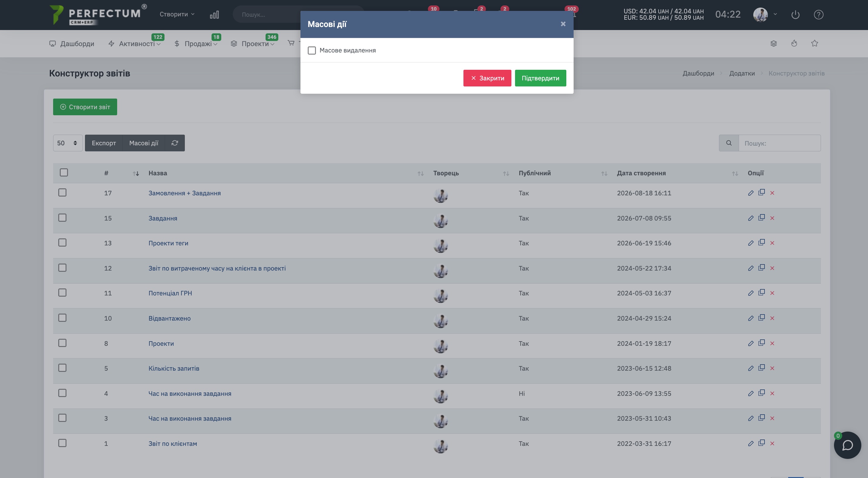The width and height of the screenshot is (868, 478).
Task: Select the checkbox for Потенціал ГРН row
Action: point(62,292)
